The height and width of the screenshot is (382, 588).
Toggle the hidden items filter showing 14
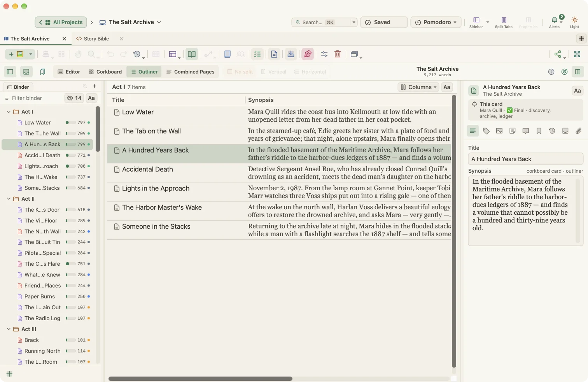point(74,98)
